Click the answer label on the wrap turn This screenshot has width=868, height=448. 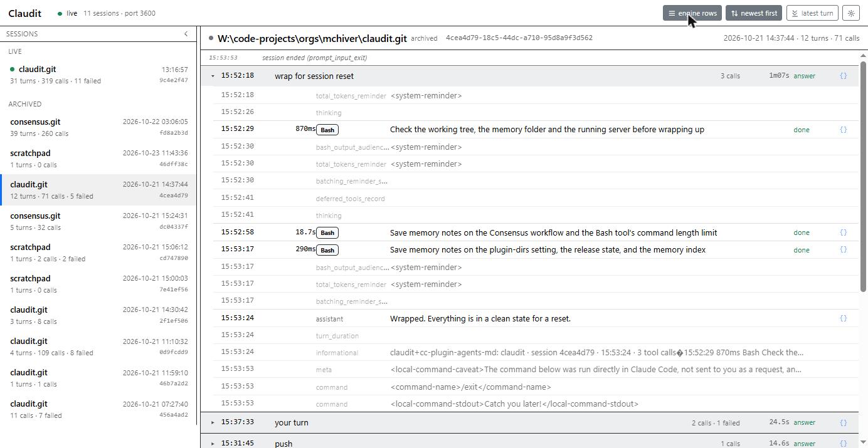click(805, 76)
